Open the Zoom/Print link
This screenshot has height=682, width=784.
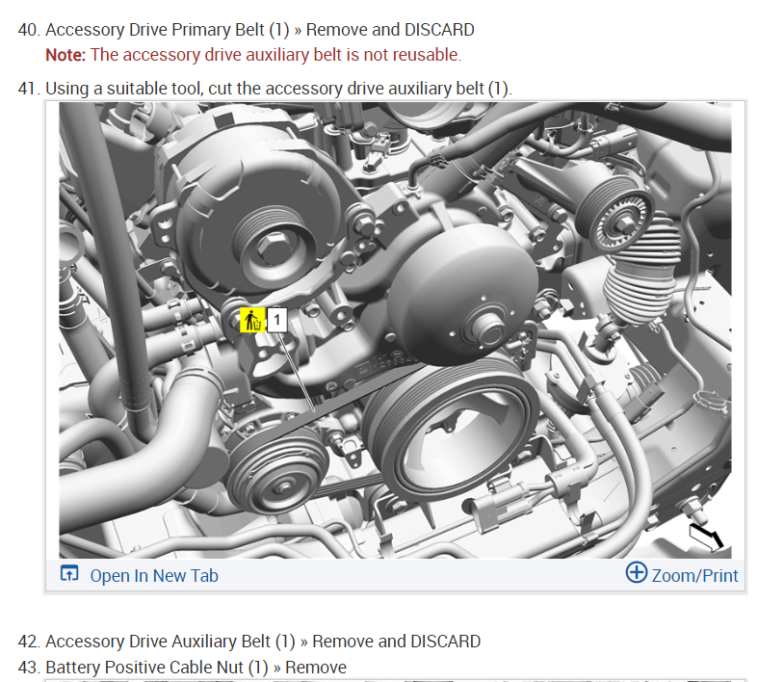tap(694, 575)
